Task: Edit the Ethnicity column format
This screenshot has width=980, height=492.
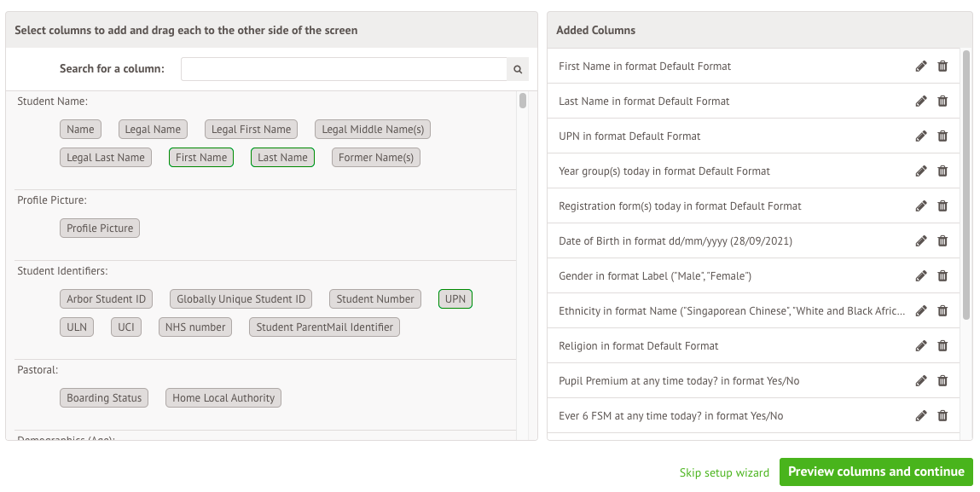Action: pos(920,311)
